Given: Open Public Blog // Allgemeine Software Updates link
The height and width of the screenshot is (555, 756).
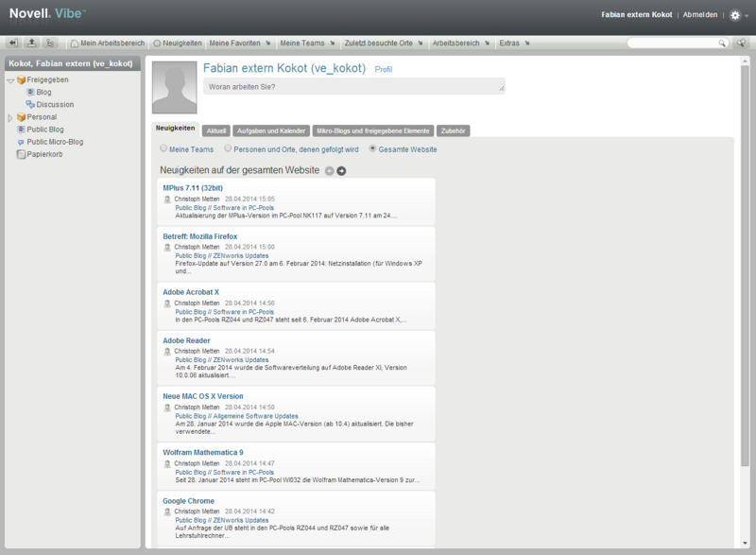Looking at the screenshot, I should (237, 416).
